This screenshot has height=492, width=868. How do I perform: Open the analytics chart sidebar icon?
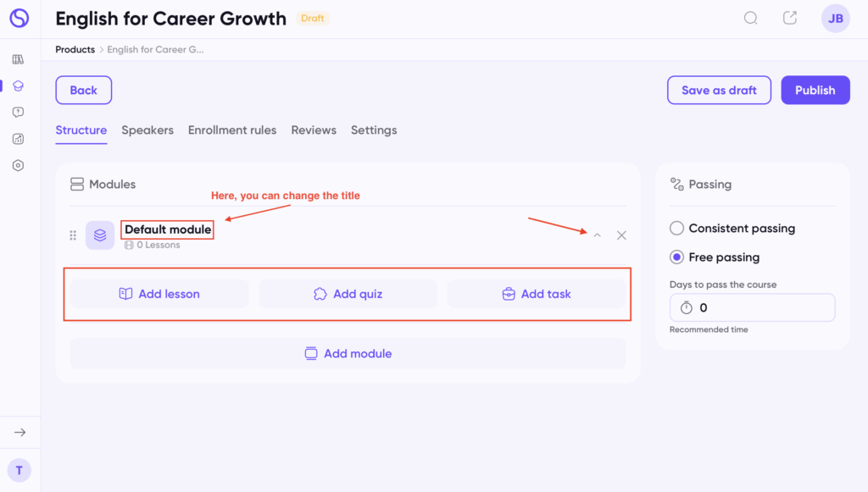19,139
